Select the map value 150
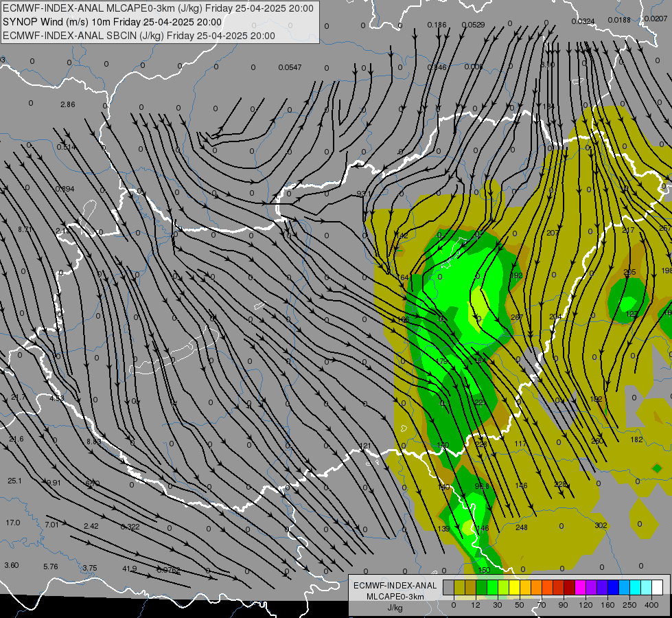 pos(484,570)
